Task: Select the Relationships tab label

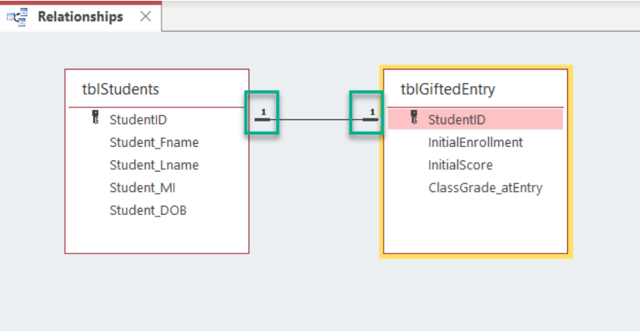Action: point(81,17)
